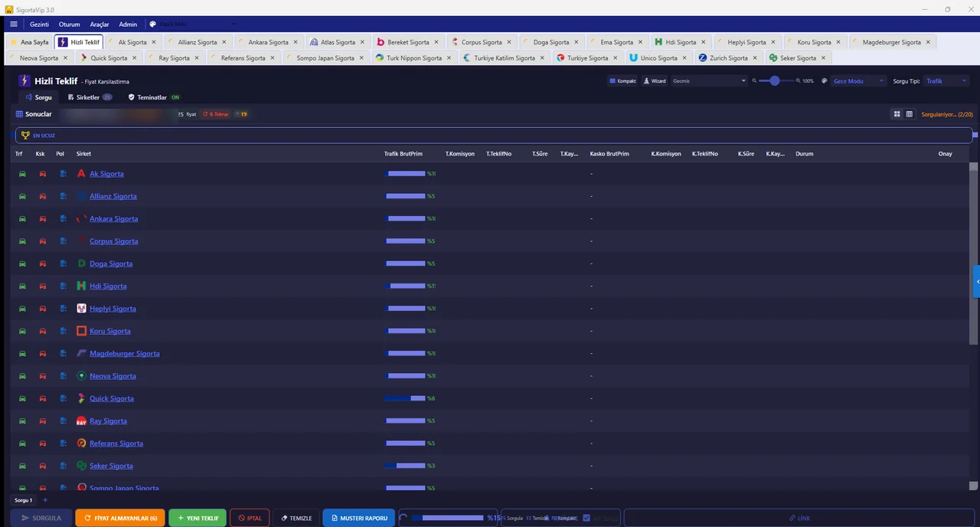Expand the Gece Modu theme dropdown
This screenshot has width=980, height=527.
coord(857,81)
